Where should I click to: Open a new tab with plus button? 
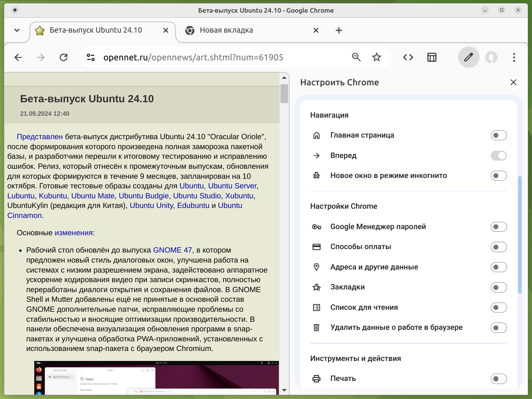(x=339, y=30)
